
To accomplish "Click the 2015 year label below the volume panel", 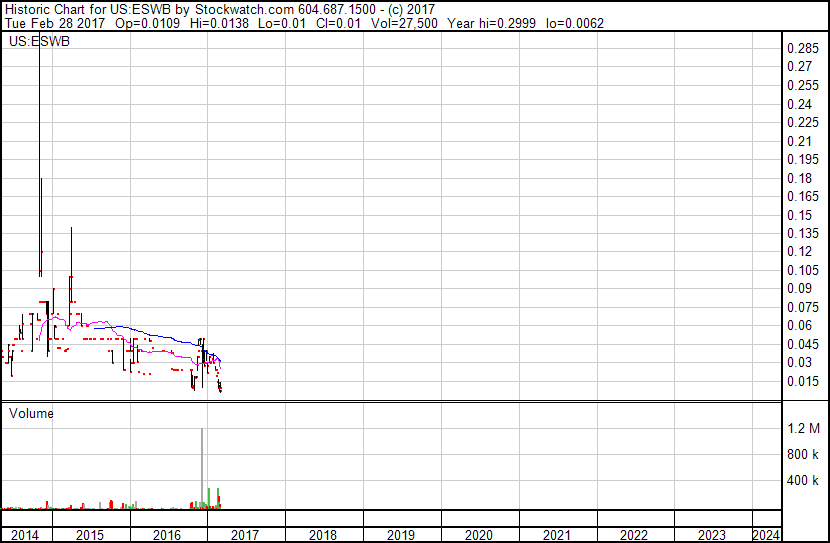I will click(90, 535).
